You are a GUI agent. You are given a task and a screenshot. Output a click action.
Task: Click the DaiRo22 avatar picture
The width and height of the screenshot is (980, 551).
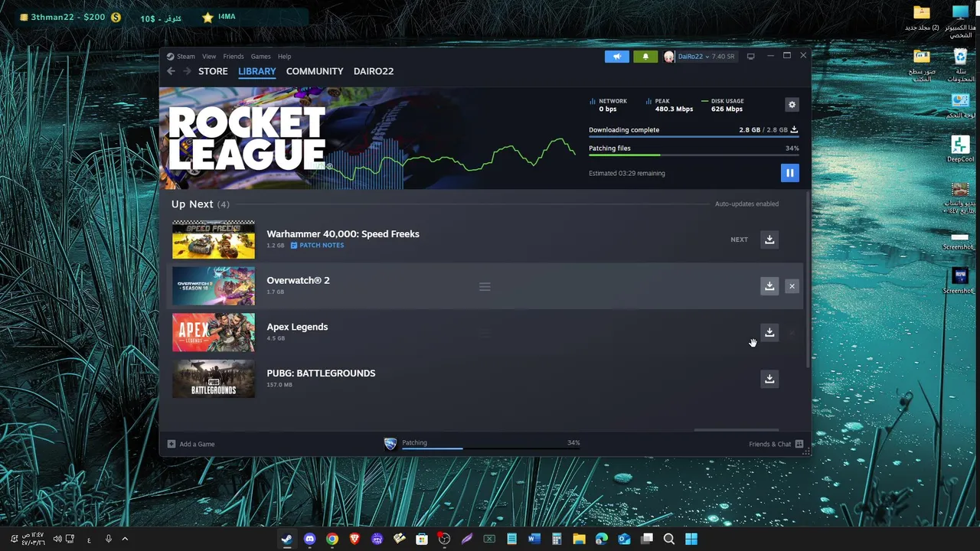[x=668, y=57]
